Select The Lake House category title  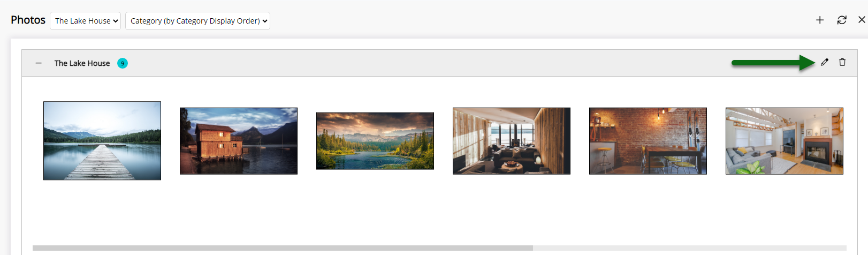82,63
